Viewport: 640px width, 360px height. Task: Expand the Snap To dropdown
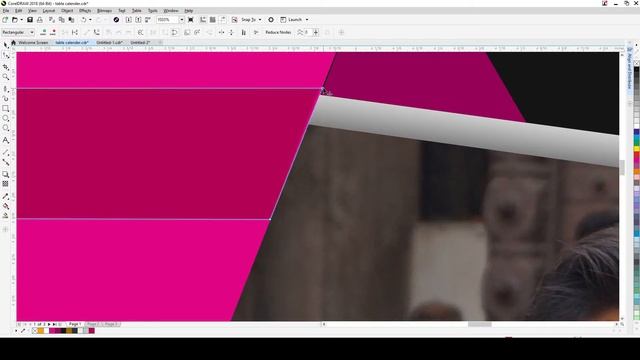click(260, 20)
